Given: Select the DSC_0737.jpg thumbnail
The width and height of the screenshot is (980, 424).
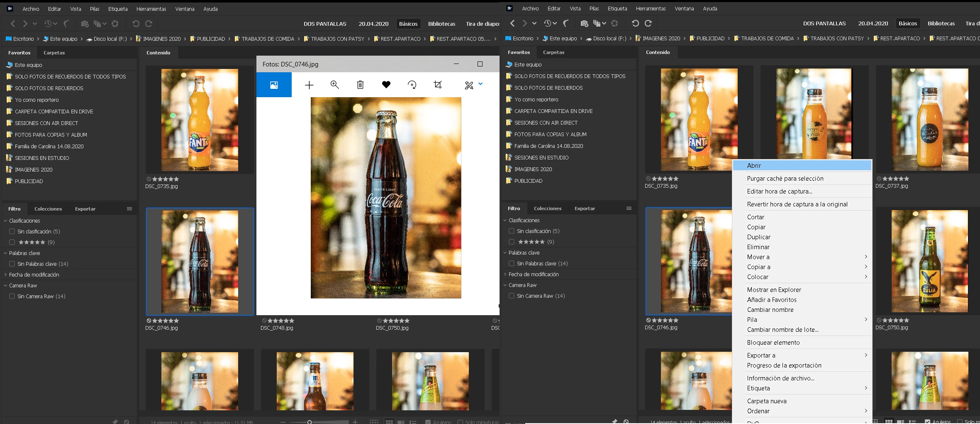Looking at the screenshot, I should click(x=929, y=120).
